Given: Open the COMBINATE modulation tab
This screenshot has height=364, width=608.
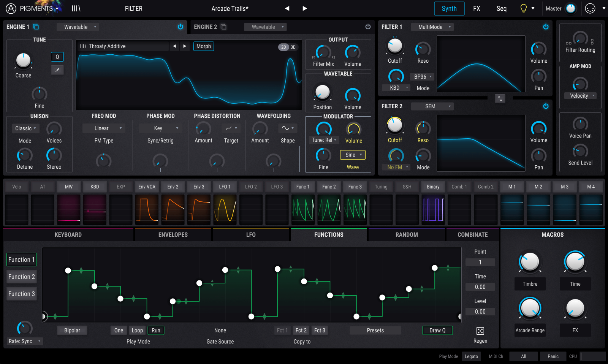Looking at the screenshot, I should [473, 234].
